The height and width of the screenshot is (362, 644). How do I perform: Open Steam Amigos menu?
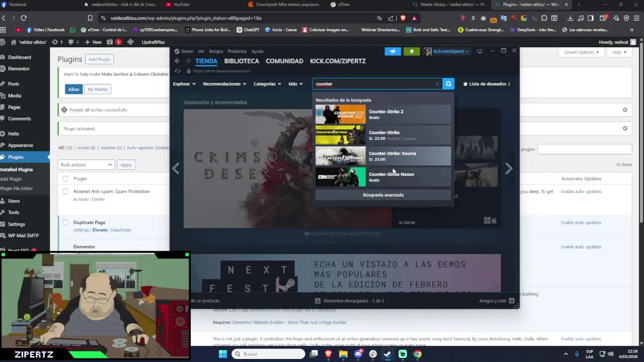(x=216, y=51)
